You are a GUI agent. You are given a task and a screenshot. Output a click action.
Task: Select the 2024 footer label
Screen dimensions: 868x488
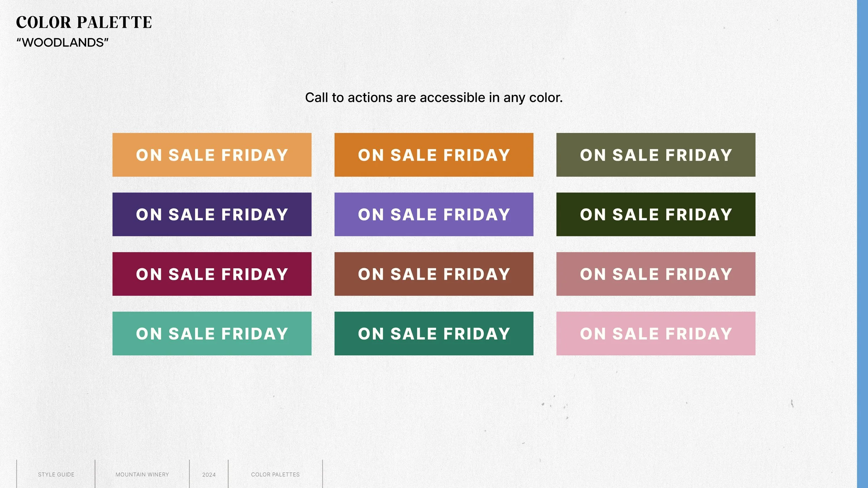click(x=209, y=475)
